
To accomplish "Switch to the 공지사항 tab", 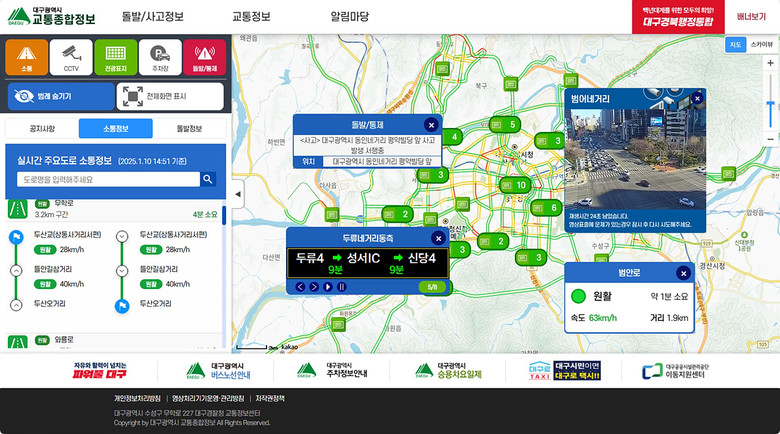I will click(x=42, y=129).
